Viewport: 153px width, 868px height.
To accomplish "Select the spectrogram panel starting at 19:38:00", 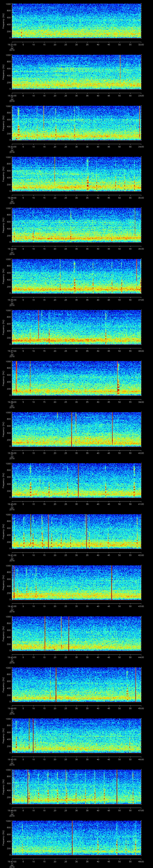I will coord(76,378).
